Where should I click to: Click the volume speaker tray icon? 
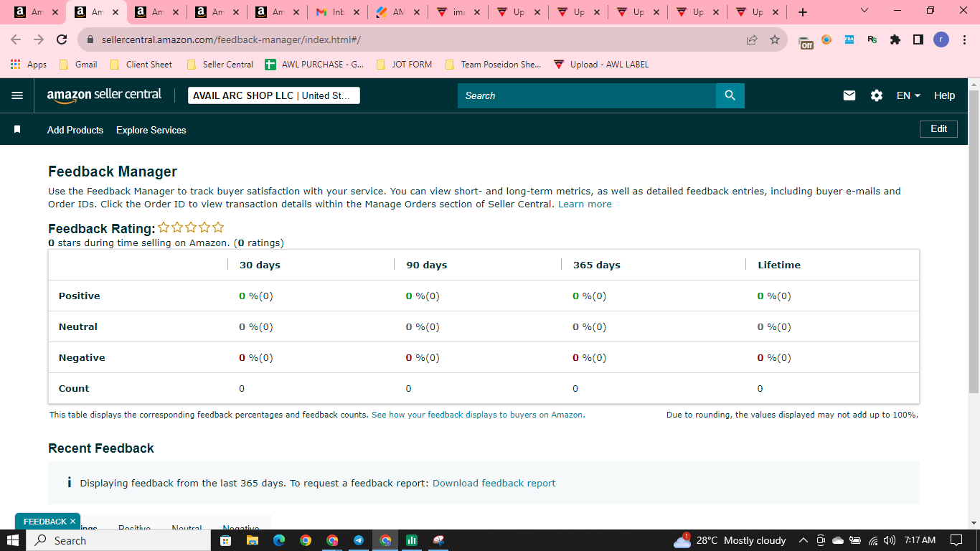pos(890,540)
